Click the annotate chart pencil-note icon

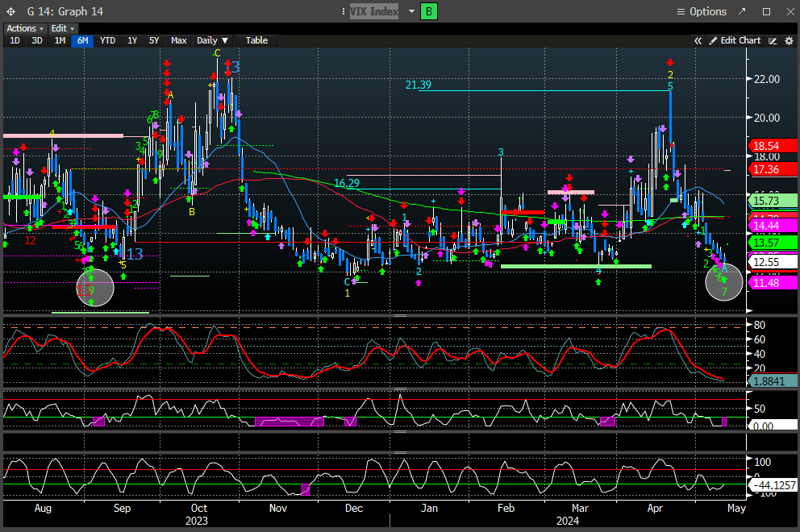772,40
